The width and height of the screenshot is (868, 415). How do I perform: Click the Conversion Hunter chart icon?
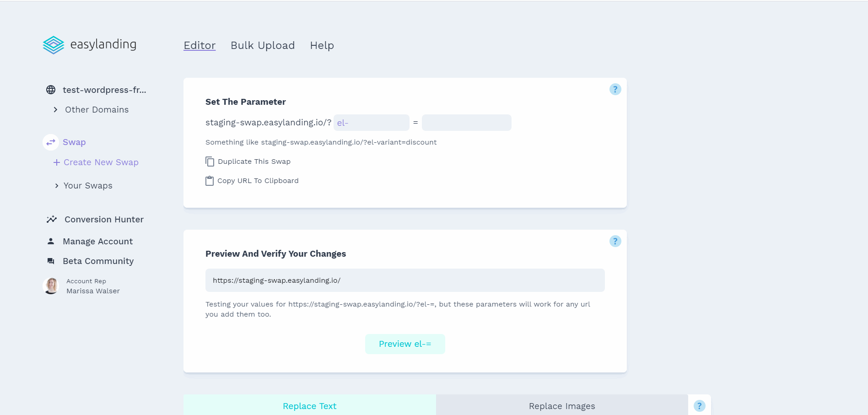[x=52, y=219]
